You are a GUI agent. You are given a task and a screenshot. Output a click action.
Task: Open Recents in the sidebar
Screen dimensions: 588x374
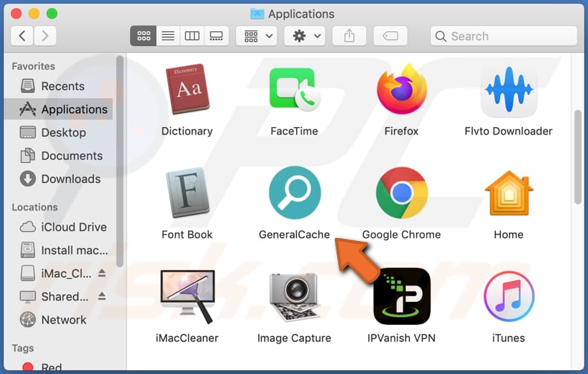(x=59, y=86)
